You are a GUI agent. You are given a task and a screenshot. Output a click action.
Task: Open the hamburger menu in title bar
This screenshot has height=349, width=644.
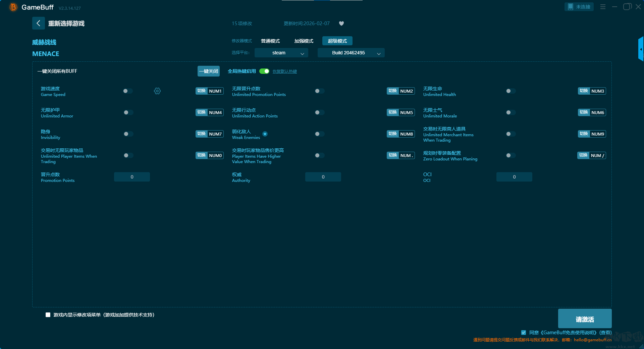point(603,7)
